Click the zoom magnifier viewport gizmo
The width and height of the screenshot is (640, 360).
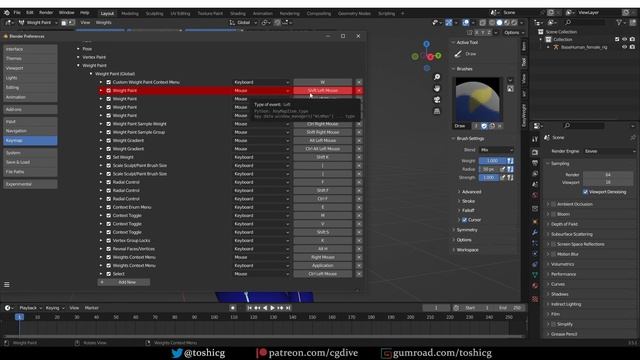click(437, 77)
